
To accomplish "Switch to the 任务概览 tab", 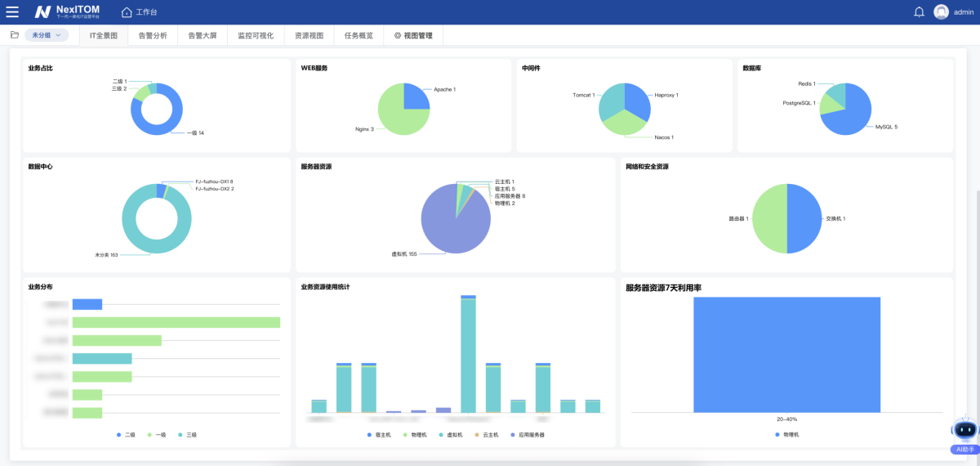I will [359, 36].
